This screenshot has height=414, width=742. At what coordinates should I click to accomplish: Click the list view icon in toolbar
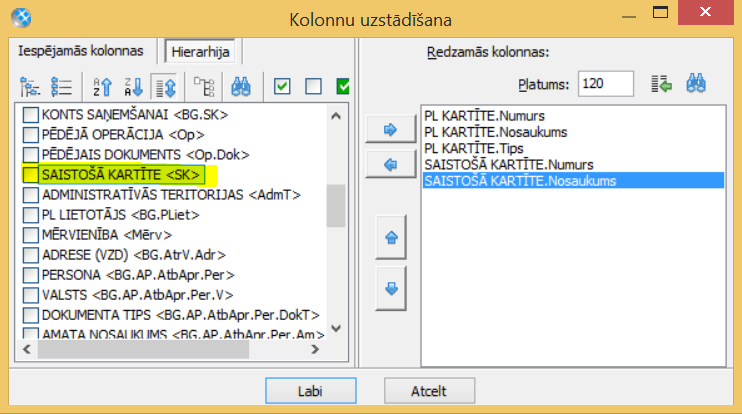click(x=62, y=87)
